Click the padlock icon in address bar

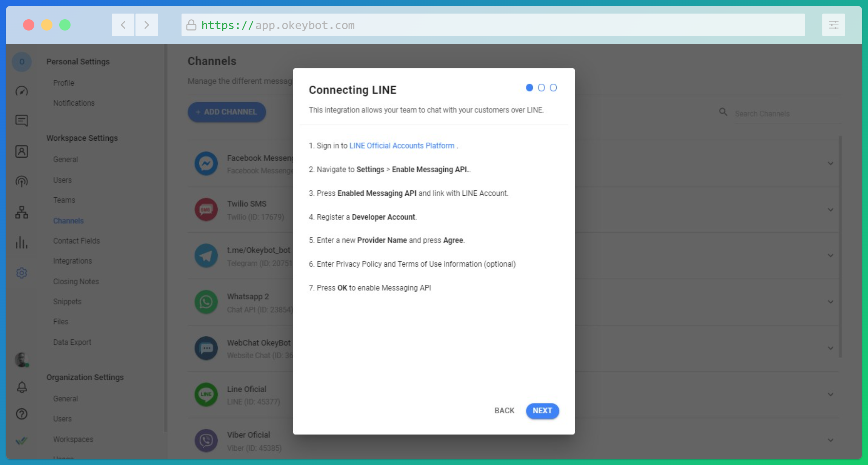click(191, 25)
